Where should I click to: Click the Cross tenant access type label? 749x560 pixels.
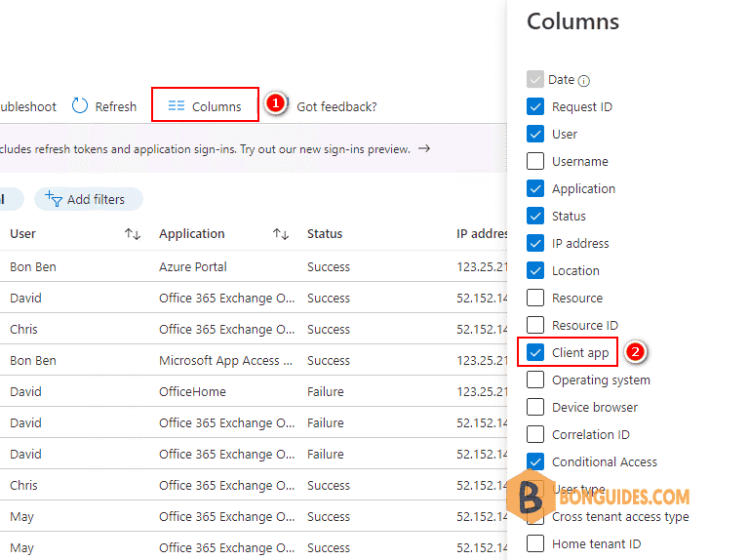[620, 516]
